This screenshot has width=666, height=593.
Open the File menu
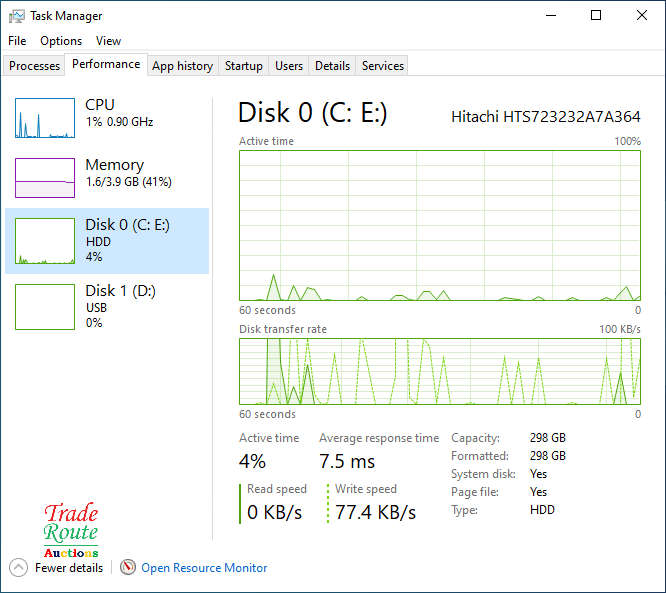[17, 41]
